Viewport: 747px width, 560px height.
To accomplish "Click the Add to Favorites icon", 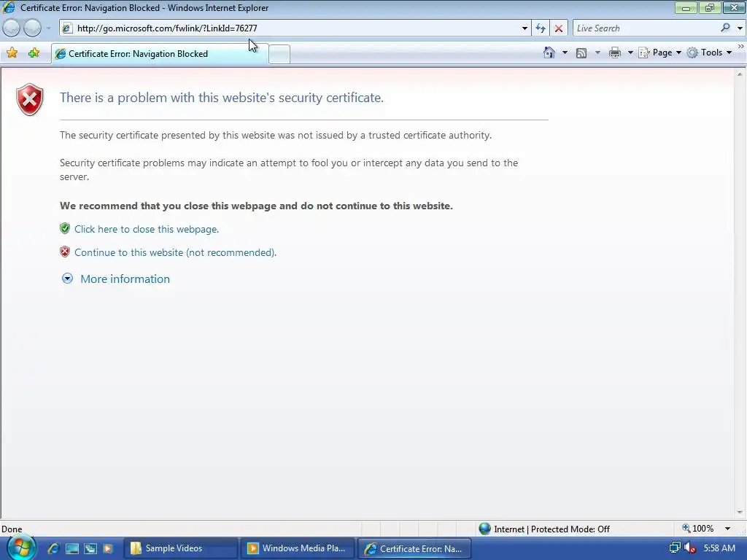I will [x=34, y=52].
